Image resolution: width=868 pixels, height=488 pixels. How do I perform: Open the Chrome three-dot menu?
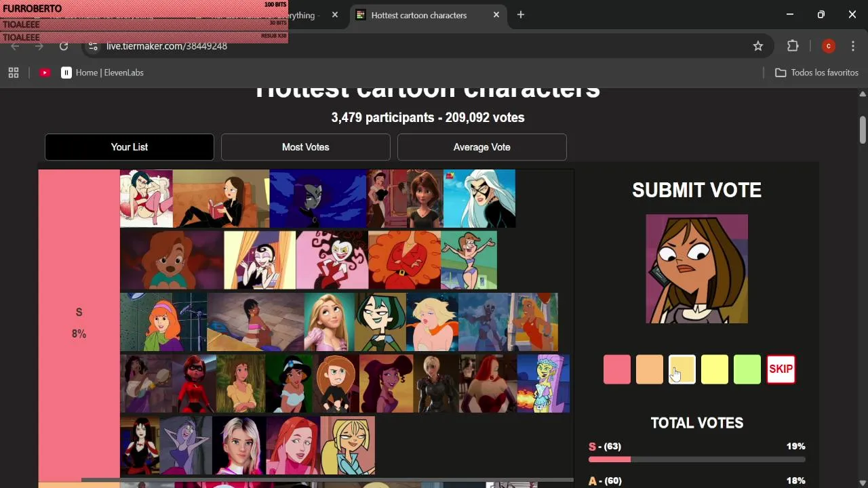click(853, 46)
